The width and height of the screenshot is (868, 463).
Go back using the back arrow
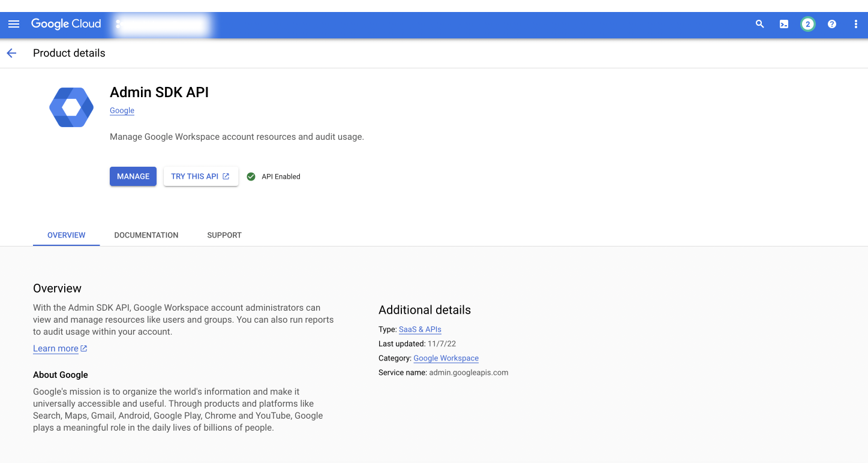pos(11,53)
